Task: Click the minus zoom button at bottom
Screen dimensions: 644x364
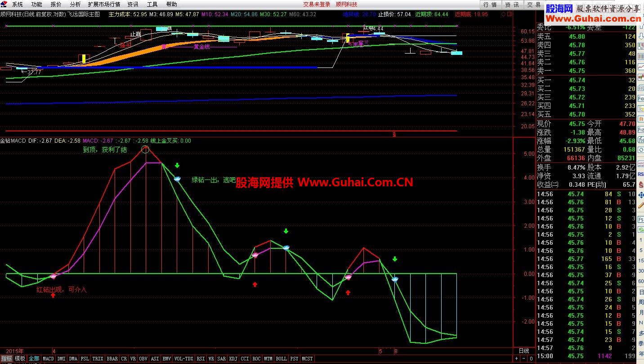Action: pyautogui.click(x=523, y=359)
